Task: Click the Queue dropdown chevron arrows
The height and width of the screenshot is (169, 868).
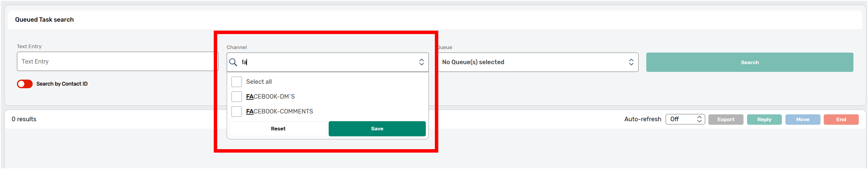Action: pyautogui.click(x=631, y=62)
